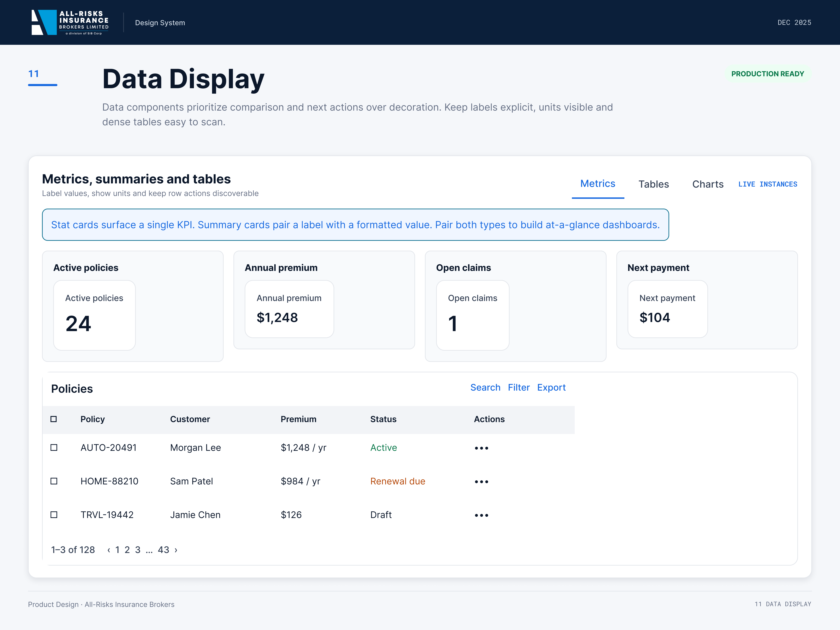Open actions menu for HOME-88210 row

coord(482,482)
